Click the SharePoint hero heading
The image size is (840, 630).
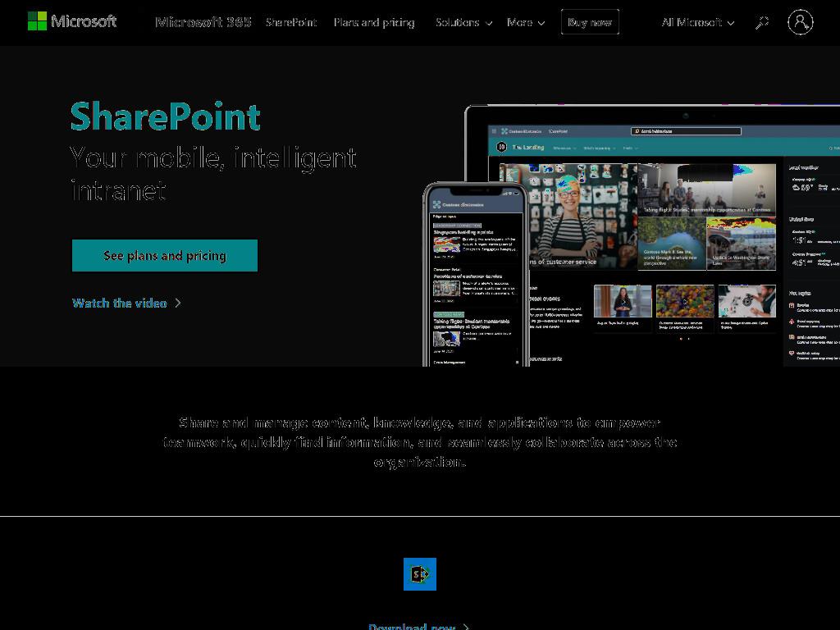point(166,116)
